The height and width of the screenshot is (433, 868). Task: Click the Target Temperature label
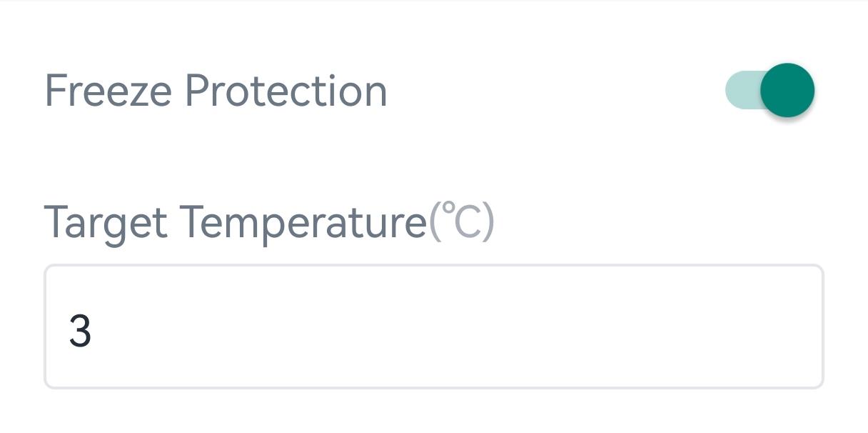click(236, 222)
